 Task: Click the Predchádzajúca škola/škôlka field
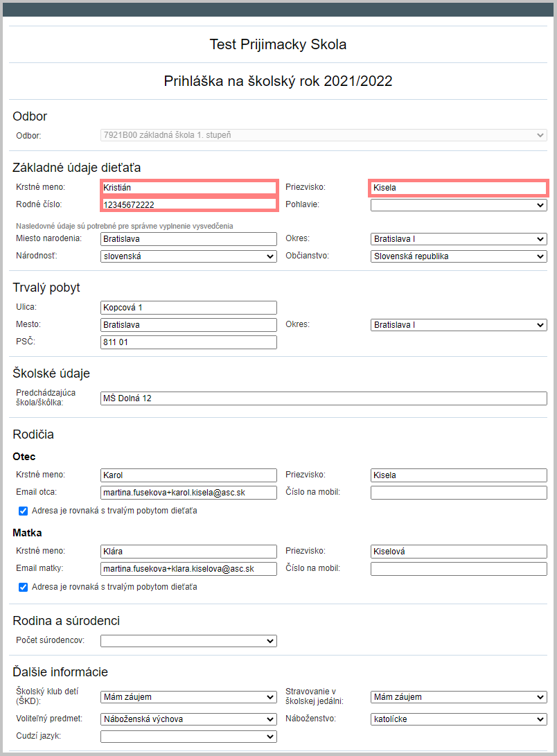pos(324,398)
